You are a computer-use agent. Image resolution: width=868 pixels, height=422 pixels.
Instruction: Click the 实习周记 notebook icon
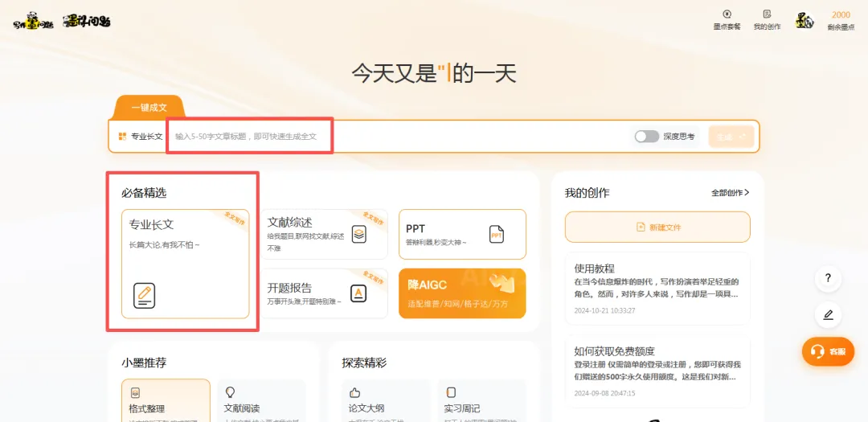point(451,392)
